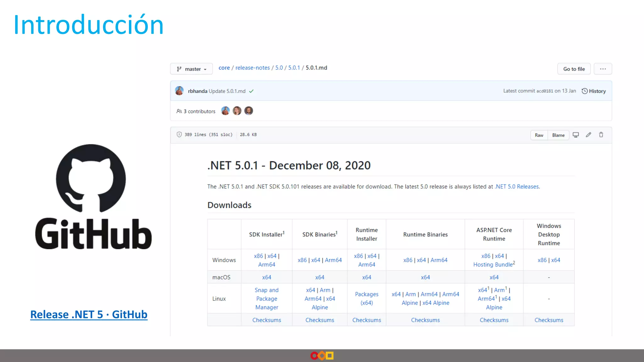The height and width of the screenshot is (362, 644).
Task: Click the third contributor avatar
Action: pos(249,111)
